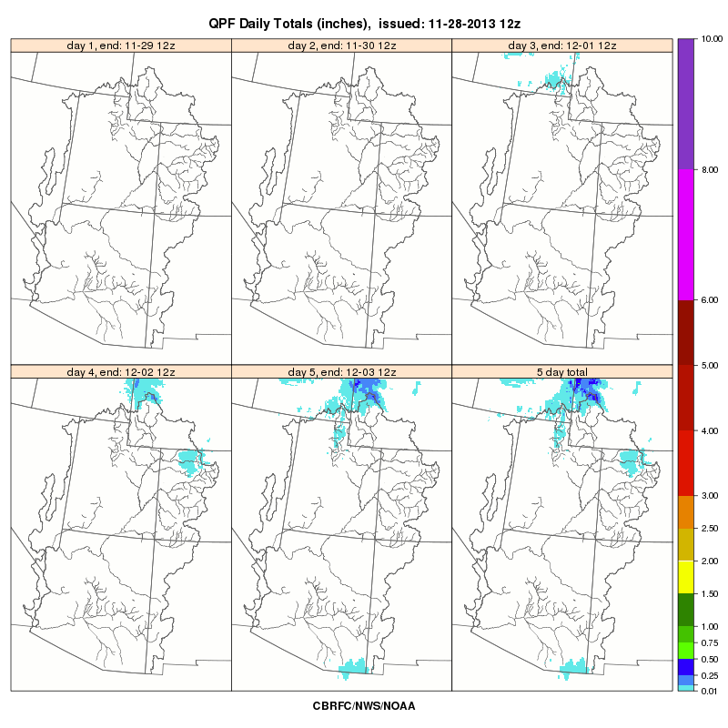Select the 'day 2, end: 11-30 12z' header
The height and width of the screenshot is (728, 728).
click(342, 45)
